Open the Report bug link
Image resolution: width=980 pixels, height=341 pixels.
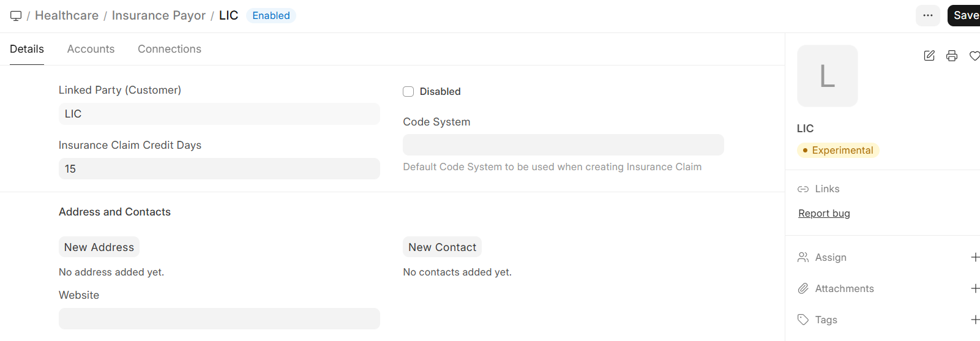pyautogui.click(x=824, y=213)
